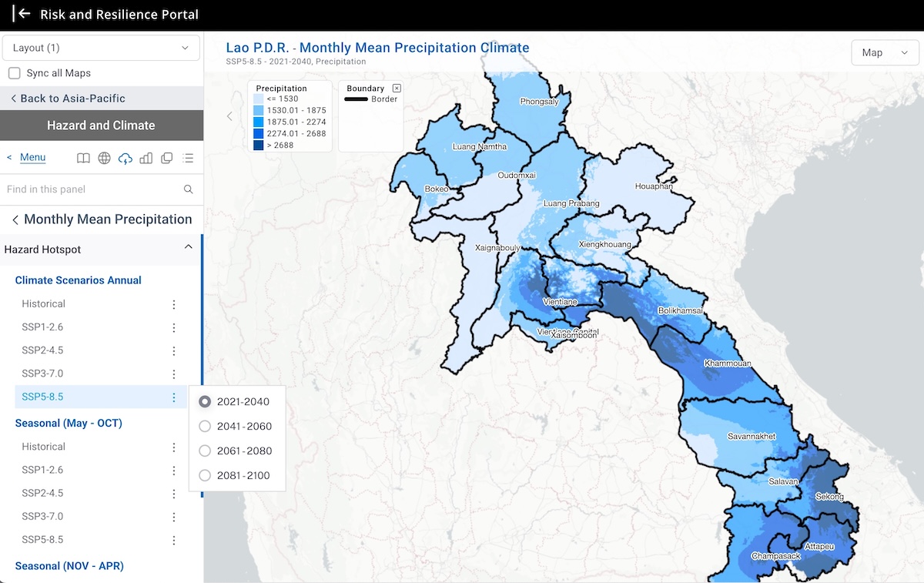Close the Boundary legend box

coord(397,89)
